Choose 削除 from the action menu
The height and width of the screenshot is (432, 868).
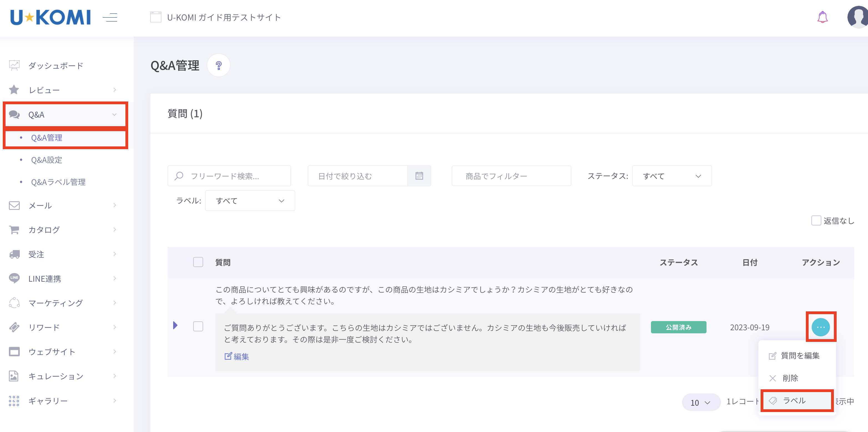pos(790,378)
